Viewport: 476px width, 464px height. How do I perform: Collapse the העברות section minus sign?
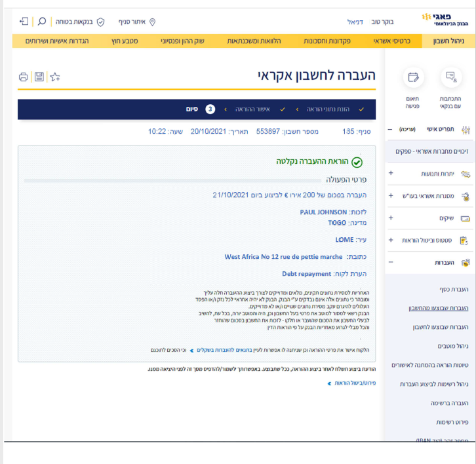click(391, 262)
